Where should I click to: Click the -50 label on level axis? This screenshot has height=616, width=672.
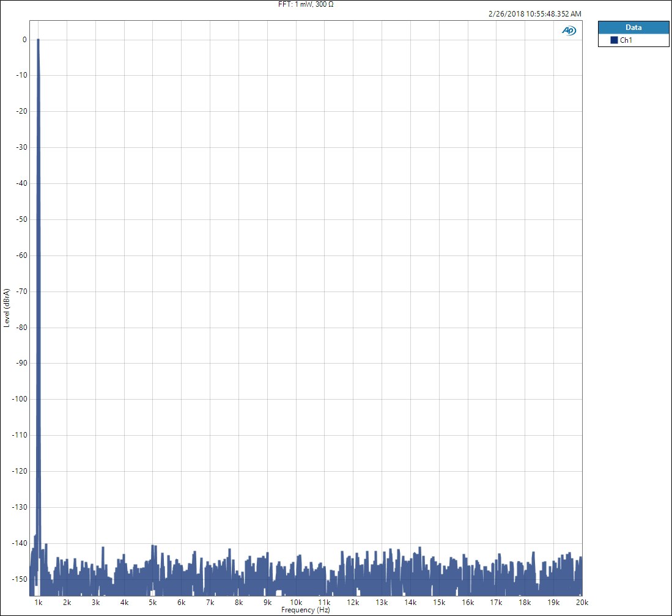[22, 219]
